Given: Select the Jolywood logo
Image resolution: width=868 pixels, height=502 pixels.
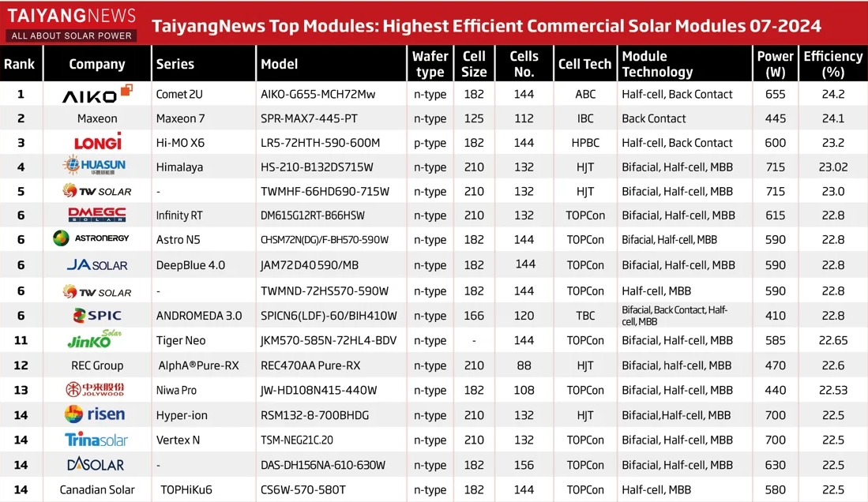Looking at the screenshot, I should (x=97, y=390).
